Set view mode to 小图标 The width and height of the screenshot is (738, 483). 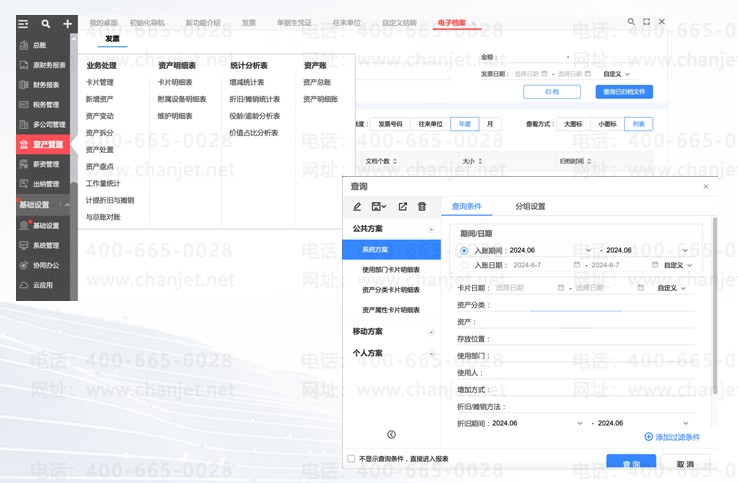tap(607, 124)
